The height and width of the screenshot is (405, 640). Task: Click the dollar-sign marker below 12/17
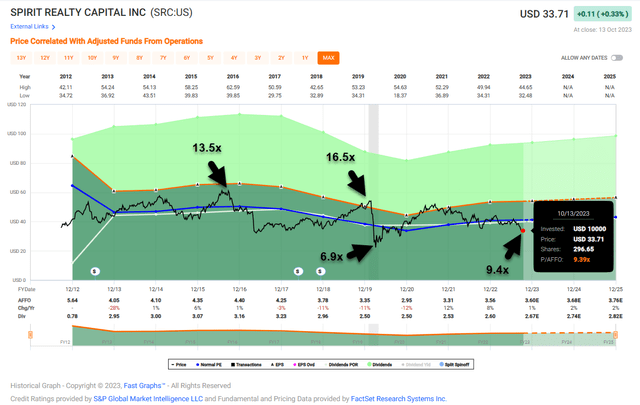click(300, 270)
